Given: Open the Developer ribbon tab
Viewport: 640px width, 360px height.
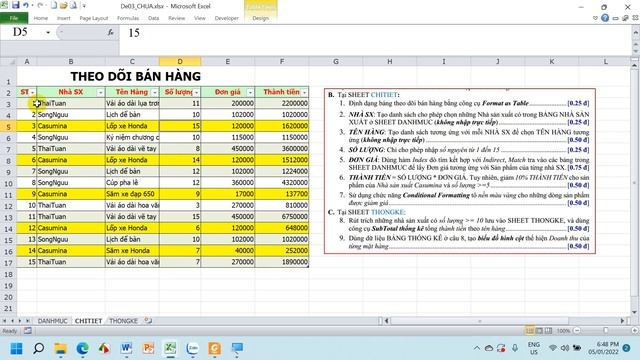Looking at the screenshot, I should [227, 18].
